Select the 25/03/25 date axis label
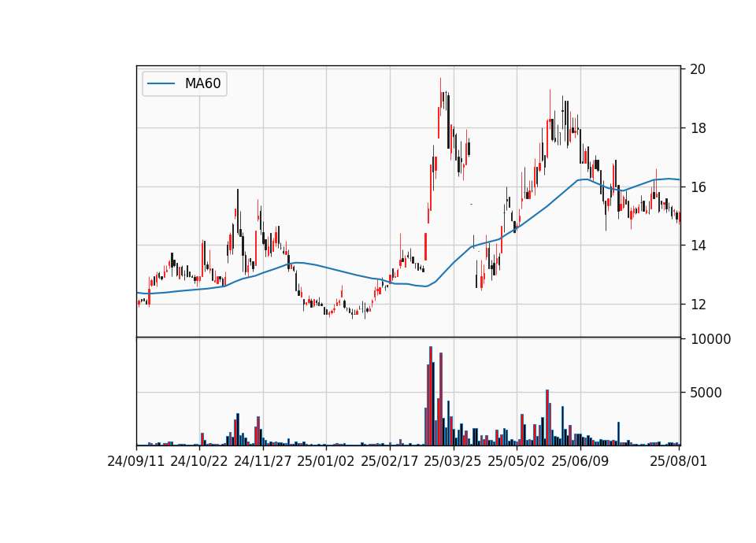This screenshot has width=756, height=543. (453, 461)
